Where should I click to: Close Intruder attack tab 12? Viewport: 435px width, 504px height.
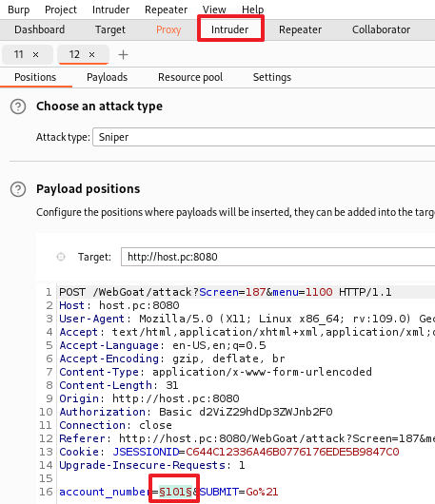point(91,54)
